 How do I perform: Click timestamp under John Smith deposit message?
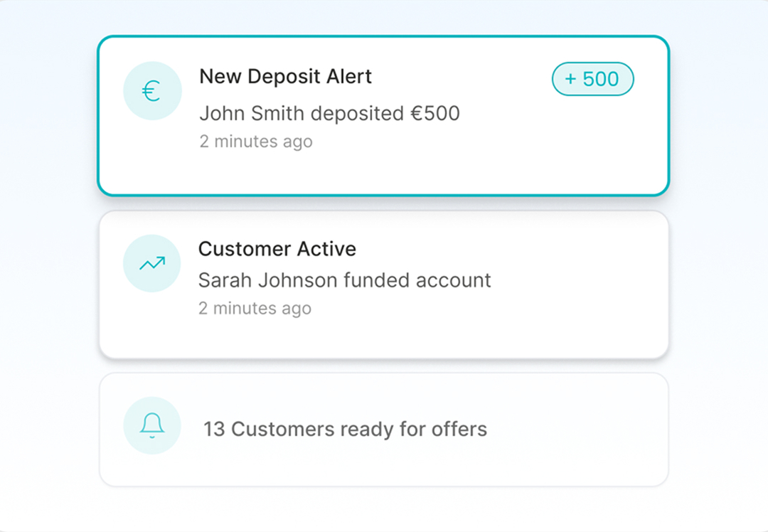pos(255,142)
